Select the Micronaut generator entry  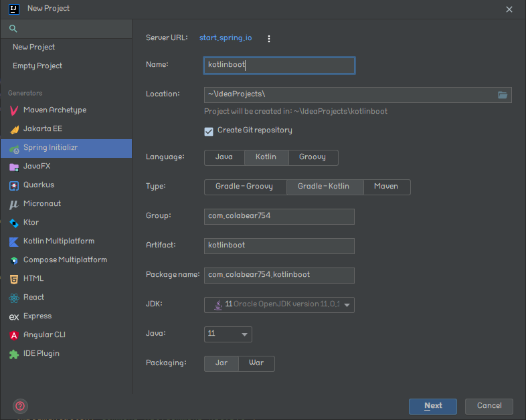tap(66, 204)
